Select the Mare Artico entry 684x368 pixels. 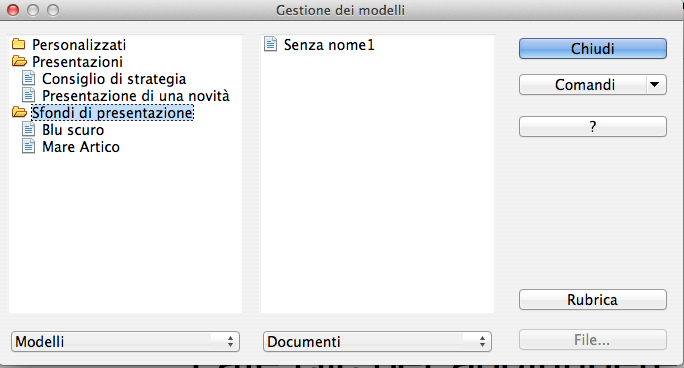81,147
